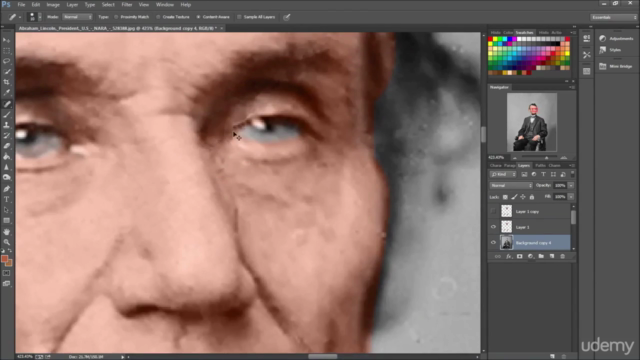Screen dimensions: 640x360
Task: Open the Fill slider dropdown arrow
Action: pyautogui.click(x=571, y=197)
